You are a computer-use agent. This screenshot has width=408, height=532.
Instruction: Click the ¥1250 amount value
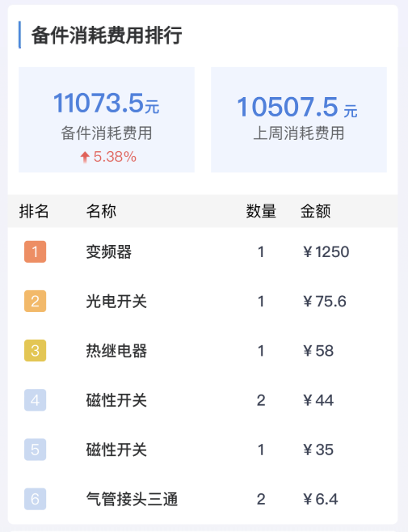tap(326, 252)
